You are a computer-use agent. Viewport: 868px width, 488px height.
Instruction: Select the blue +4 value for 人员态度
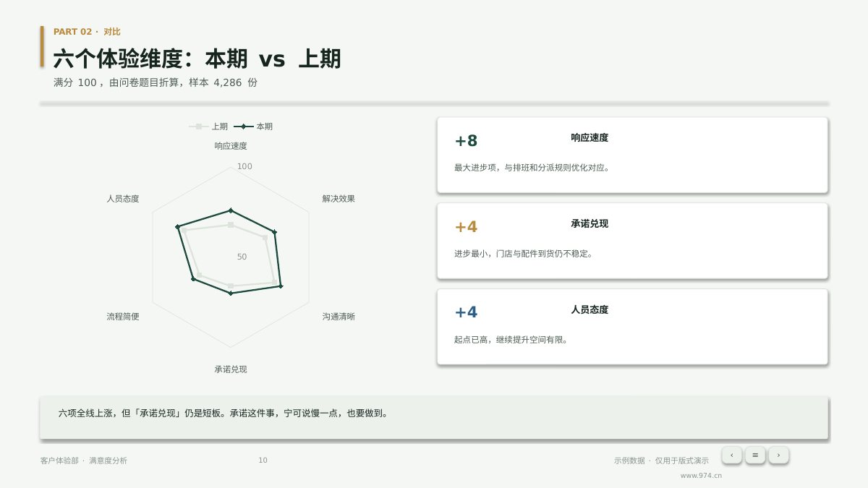coord(466,312)
